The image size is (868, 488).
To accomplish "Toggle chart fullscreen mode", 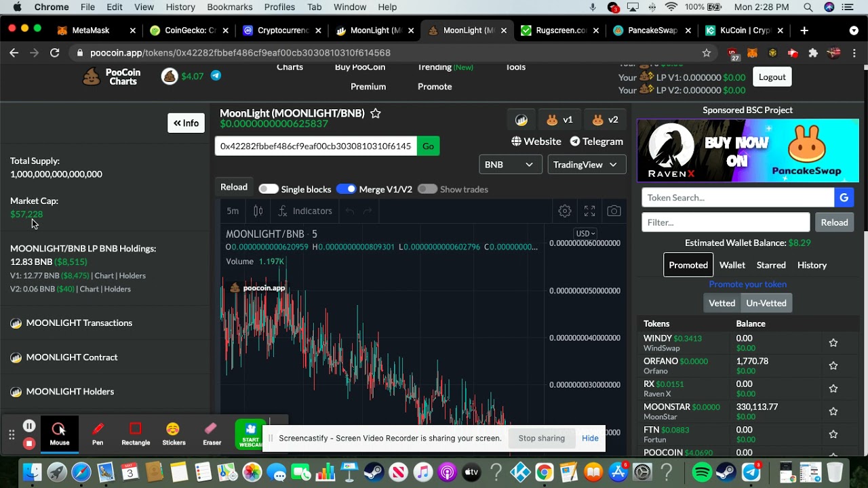I will coord(589,211).
